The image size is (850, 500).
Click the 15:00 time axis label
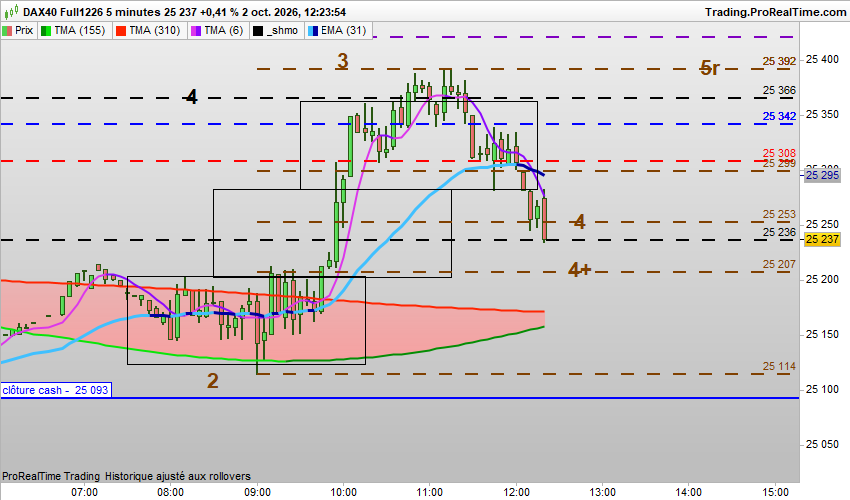coord(775,492)
